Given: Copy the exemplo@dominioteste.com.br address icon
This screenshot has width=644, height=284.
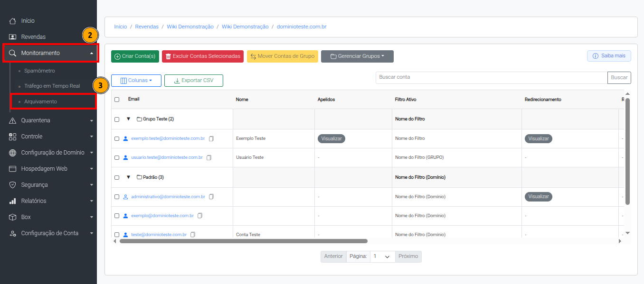Looking at the screenshot, I should pos(200,215).
